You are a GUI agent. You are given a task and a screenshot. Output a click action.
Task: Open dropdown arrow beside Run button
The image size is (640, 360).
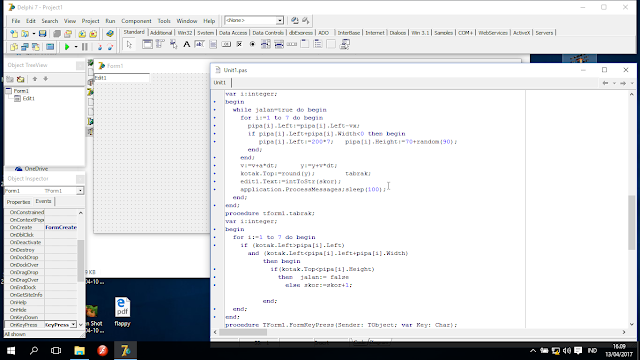(76, 47)
